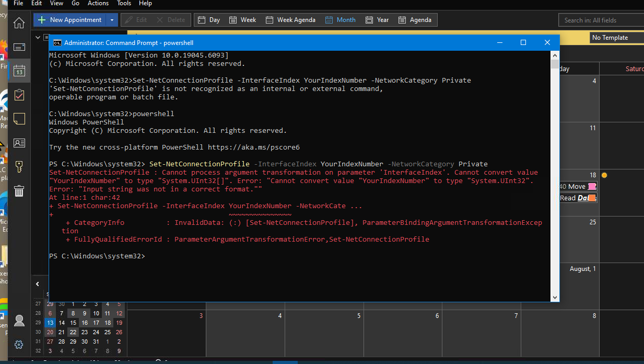Open the Home icon in the sidebar
644x364 pixels.
pyautogui.click(x=19, y=23)
